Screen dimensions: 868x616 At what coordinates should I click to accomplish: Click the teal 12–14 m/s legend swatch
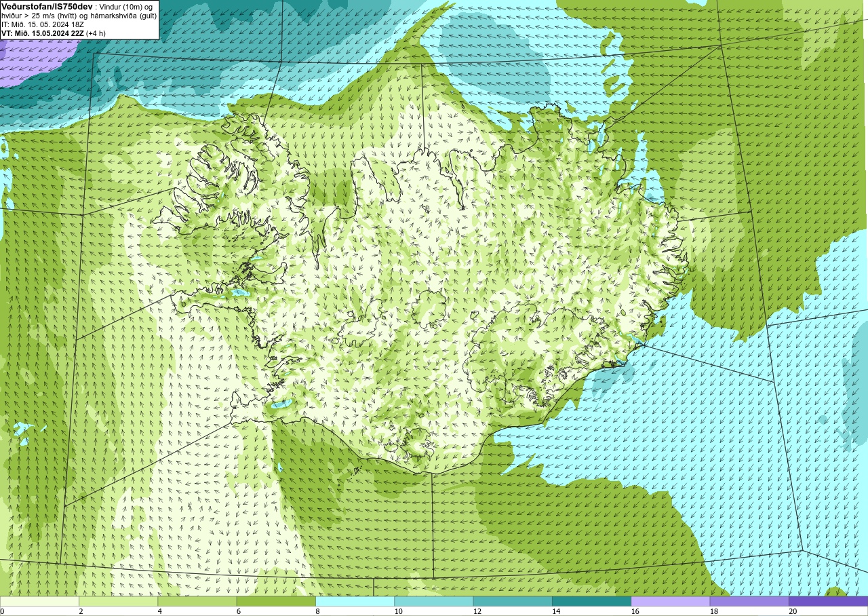(513, 601)
